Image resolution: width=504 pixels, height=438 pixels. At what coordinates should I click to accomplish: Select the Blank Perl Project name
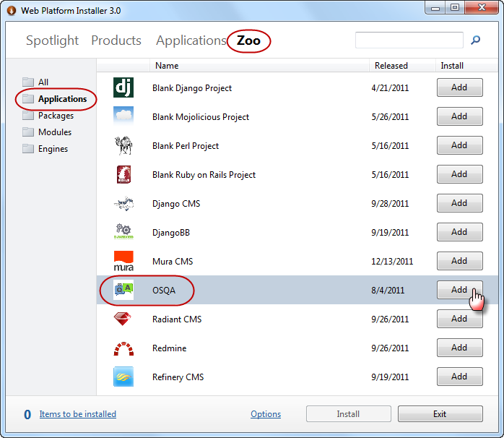pos(186,146)
